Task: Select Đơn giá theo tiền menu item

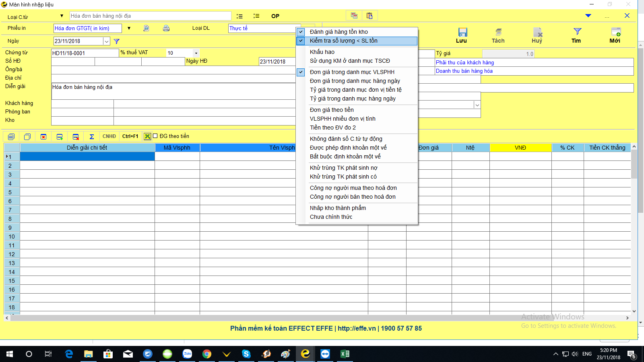Action: (x=357, y=110)
